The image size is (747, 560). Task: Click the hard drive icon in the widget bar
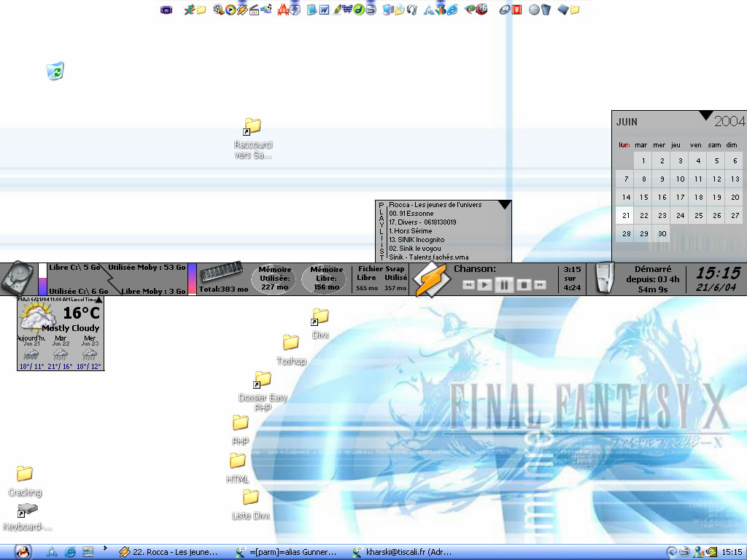point(18,279)
